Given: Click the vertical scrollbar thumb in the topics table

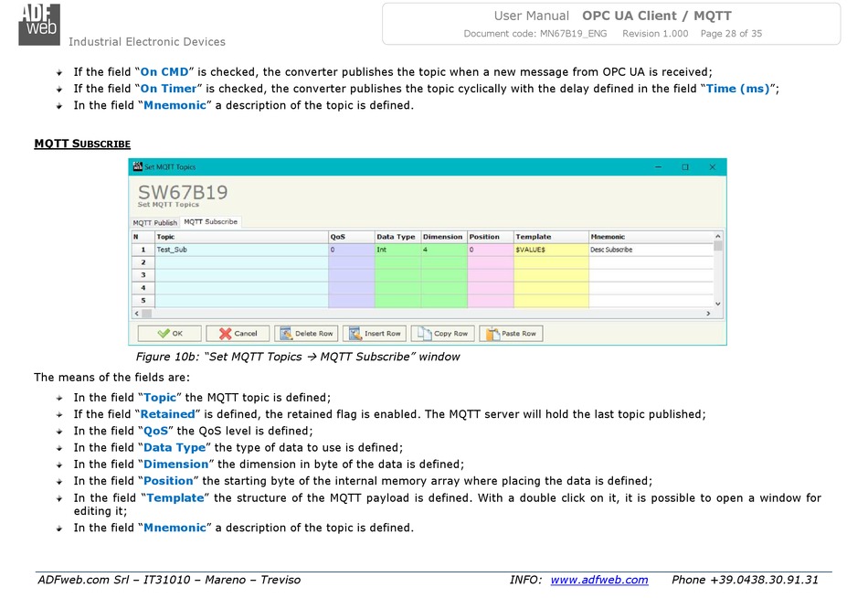Looking at the screenshot, I should [718, 246].
